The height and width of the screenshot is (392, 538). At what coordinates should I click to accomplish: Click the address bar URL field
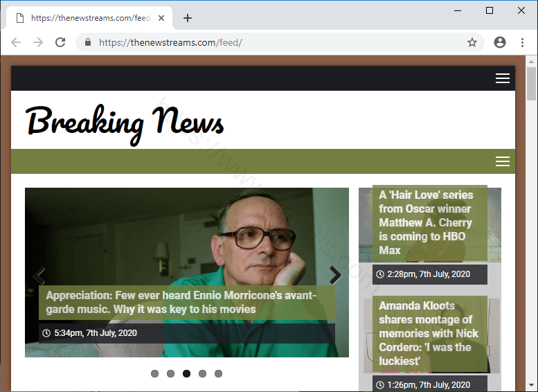(277, 42)
